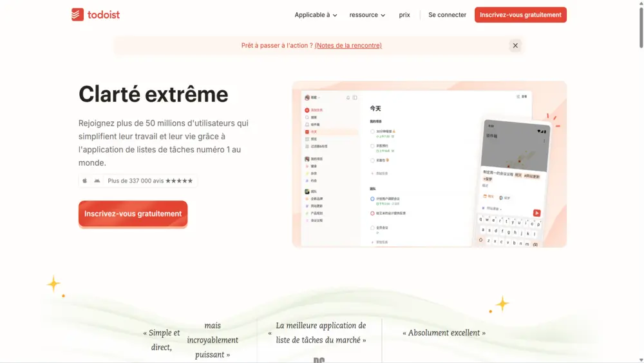The image size is (644, 363).
Task: Click the red plus add-task icon in preview
Action: click(307, 110)
